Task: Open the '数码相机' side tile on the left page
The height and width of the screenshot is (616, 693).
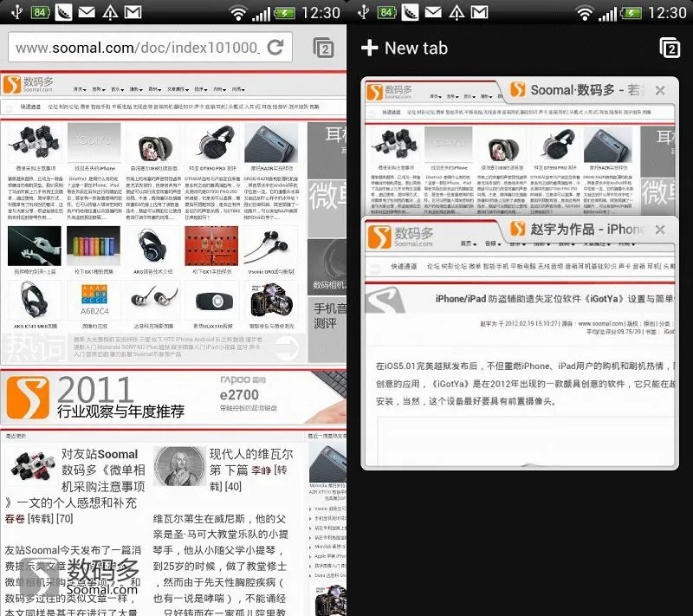Action: [x=327, y=268]
